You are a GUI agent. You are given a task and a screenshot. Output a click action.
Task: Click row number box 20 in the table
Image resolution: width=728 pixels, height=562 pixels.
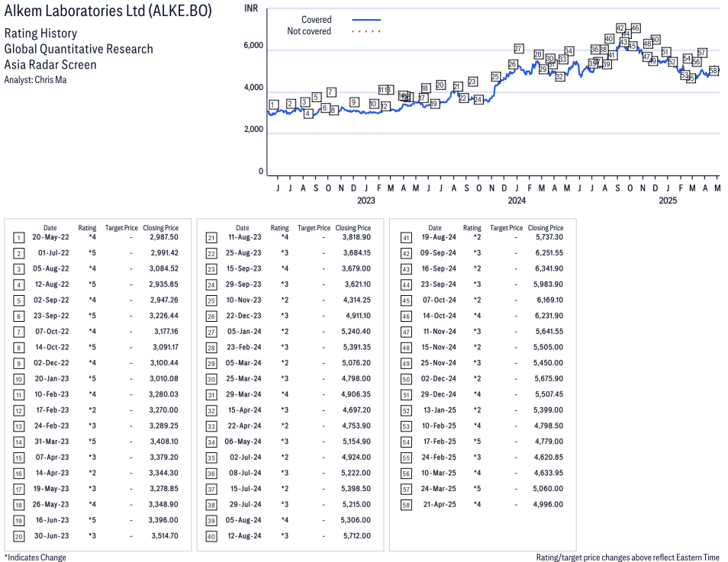coord(18,537)
